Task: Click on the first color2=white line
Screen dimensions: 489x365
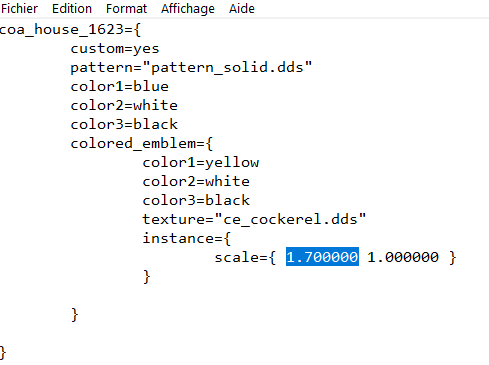Action: [x=124, y=106]
